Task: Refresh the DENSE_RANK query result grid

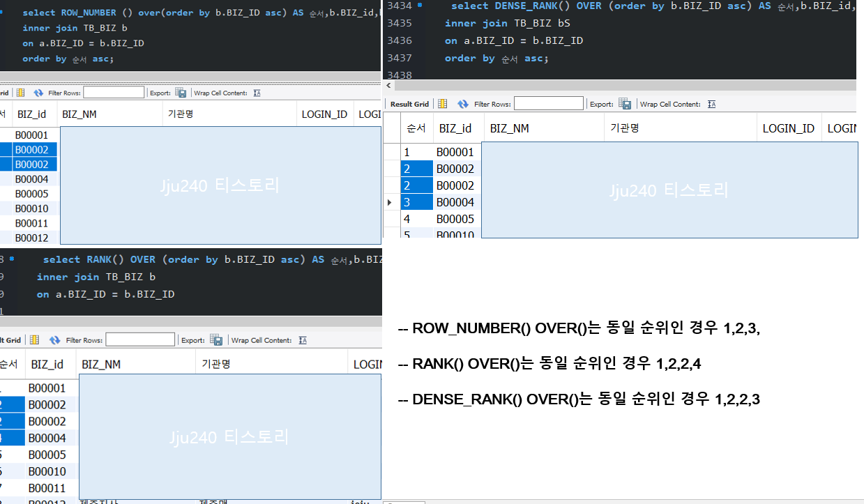Action: (x=463, y=104)
